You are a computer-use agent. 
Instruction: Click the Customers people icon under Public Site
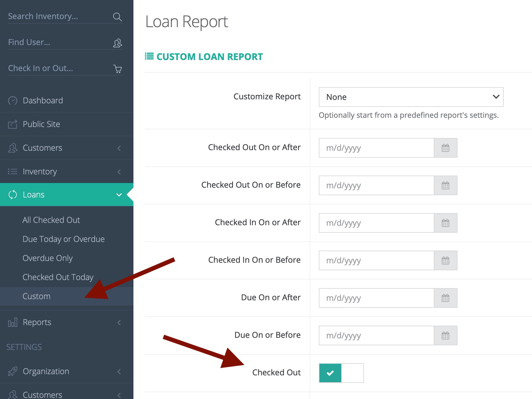click(x=13, y=148)
